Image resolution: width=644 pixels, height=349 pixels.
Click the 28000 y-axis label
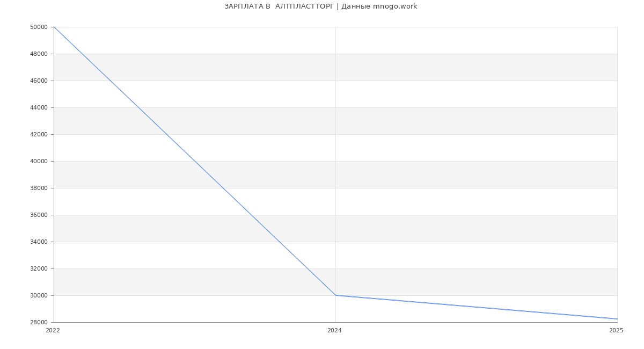tap(40, 322)
